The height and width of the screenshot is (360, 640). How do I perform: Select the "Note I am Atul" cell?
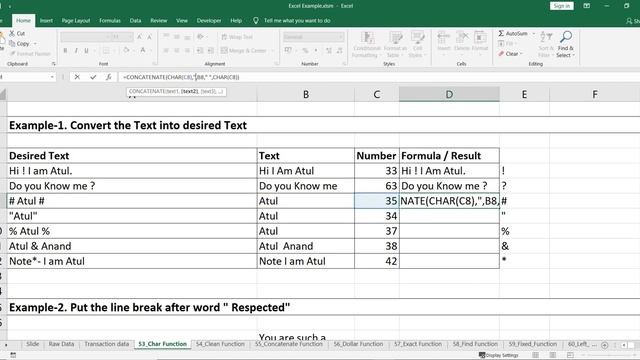pyautogui.click(x=306, y=261)
